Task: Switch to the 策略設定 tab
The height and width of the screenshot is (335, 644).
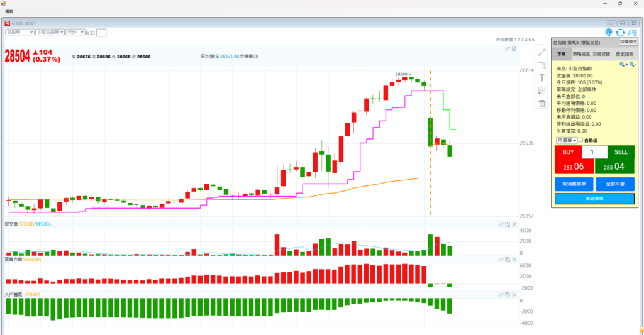Action: tap(582, 54)
